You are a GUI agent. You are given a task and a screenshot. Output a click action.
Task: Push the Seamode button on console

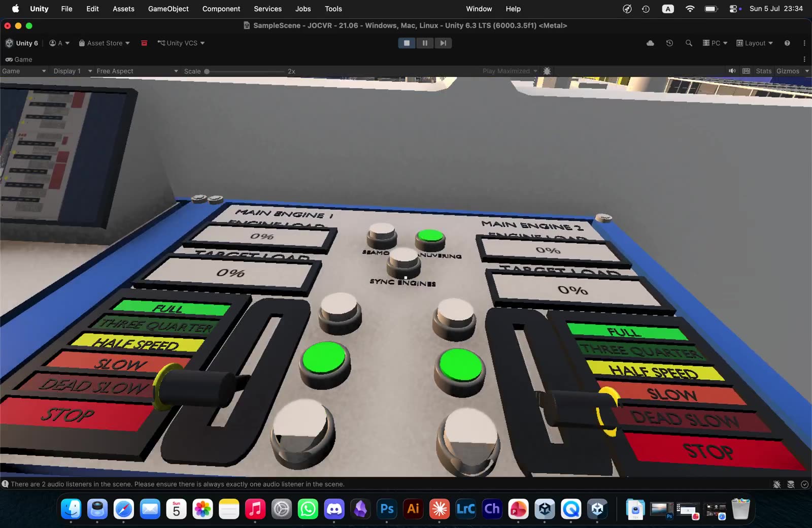pos(382,235)
